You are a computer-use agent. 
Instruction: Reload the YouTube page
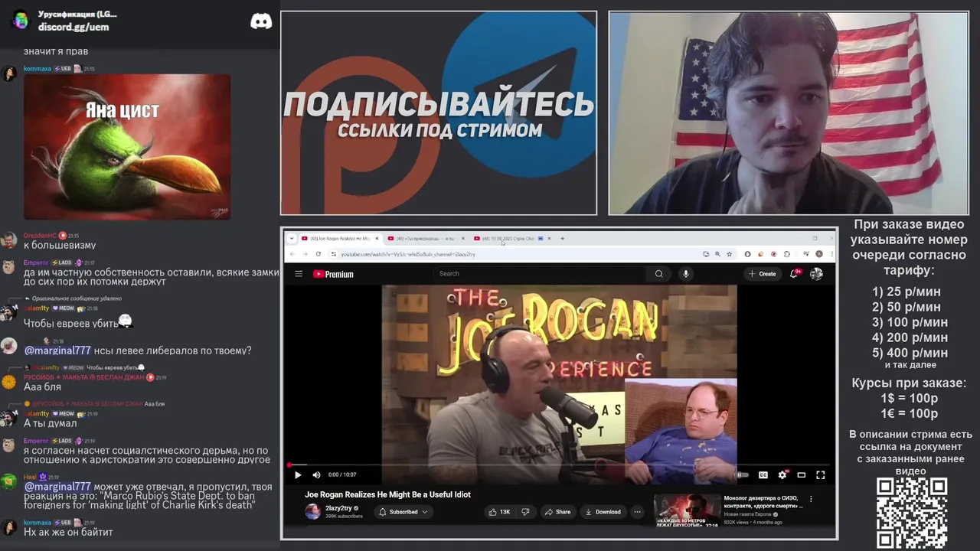318,254
